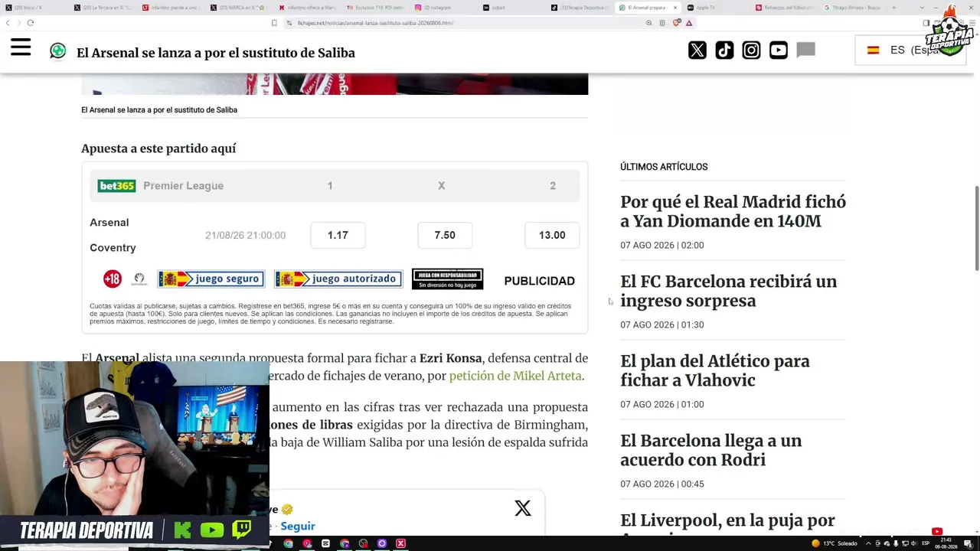This screenshot has height=551, width=980.
Task: Click the green football site logo
Action: (57, 51)
